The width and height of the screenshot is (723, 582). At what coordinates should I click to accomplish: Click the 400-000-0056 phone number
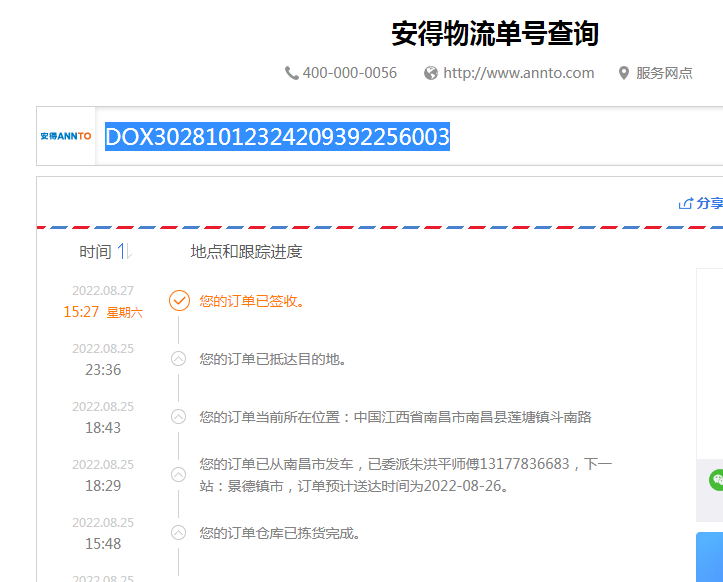click(350, 73)
